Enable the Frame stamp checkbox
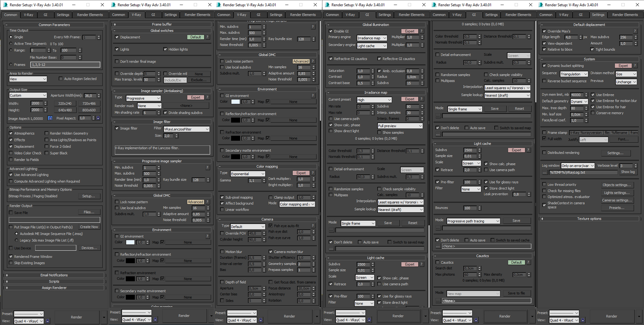 click(x=544, y=132)
